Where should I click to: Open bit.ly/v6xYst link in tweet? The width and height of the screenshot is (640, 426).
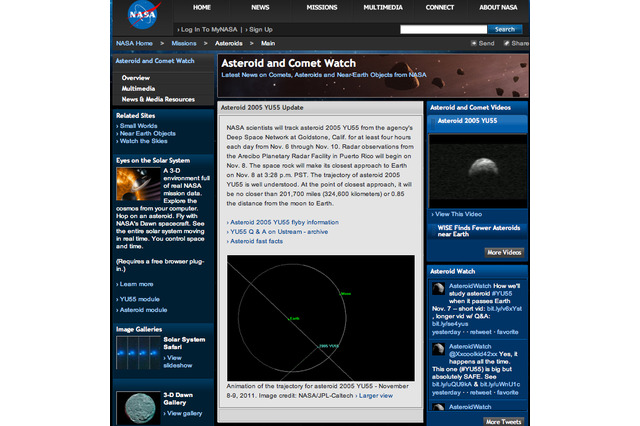504,308
